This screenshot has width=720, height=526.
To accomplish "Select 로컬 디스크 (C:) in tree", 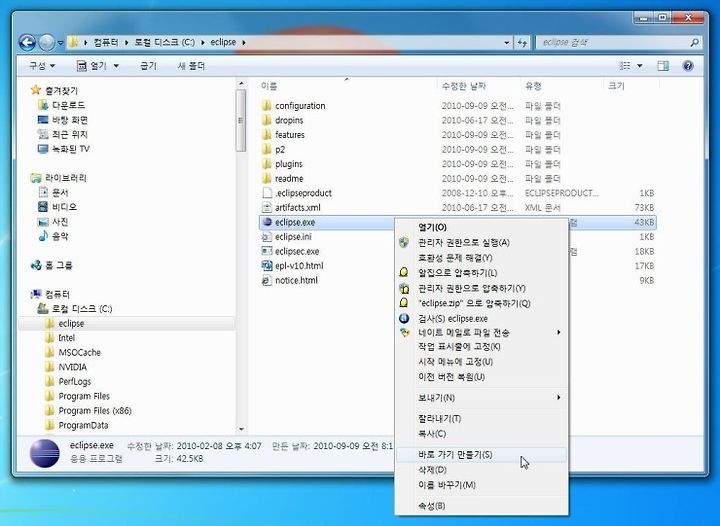I will 75,309.
